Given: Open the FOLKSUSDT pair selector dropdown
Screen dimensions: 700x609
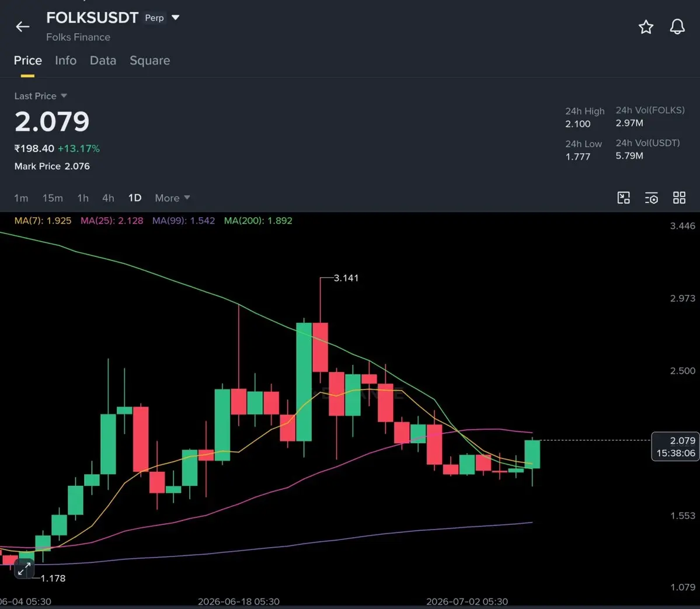Looking at the screenshot, I should [x=176, y=18].
